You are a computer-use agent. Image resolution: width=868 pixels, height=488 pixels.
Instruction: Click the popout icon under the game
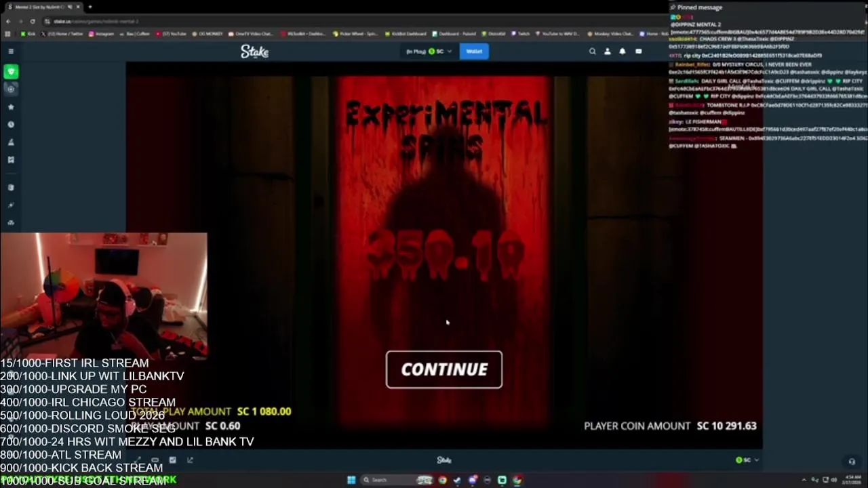tap(190, 460)
